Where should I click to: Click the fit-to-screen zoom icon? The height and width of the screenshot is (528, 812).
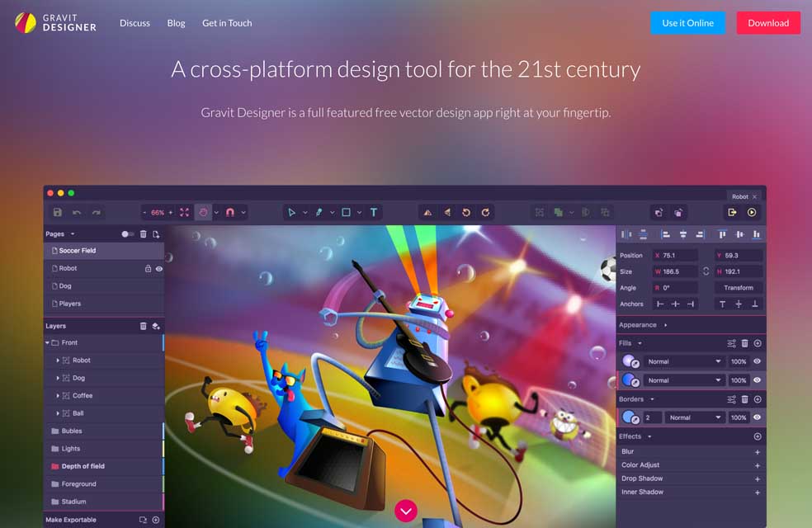click(184, 212)
